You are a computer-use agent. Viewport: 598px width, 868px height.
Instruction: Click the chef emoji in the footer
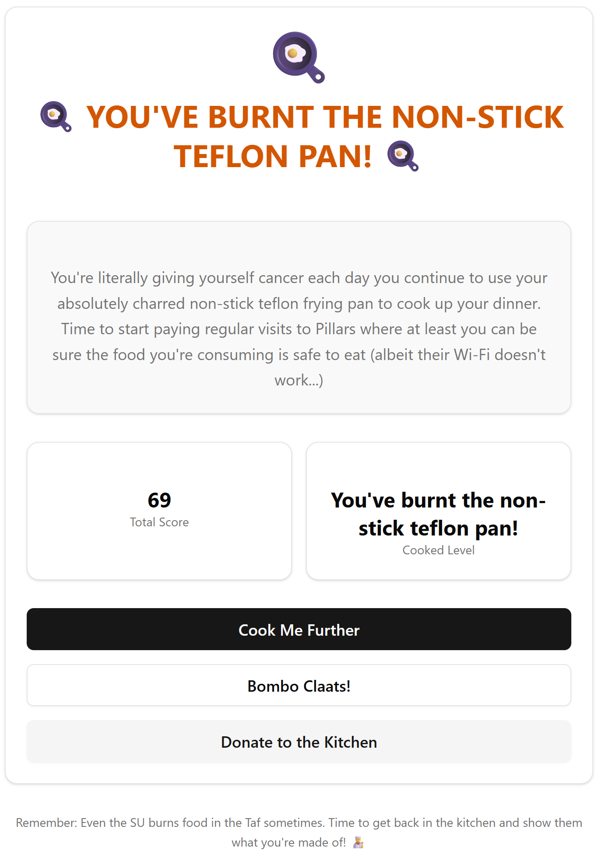pyautogui.click(x=358, y=842)
